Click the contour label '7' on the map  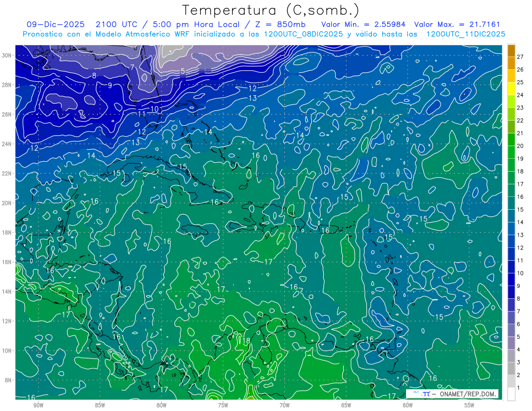pyautogui.click(x=132, y=67)
